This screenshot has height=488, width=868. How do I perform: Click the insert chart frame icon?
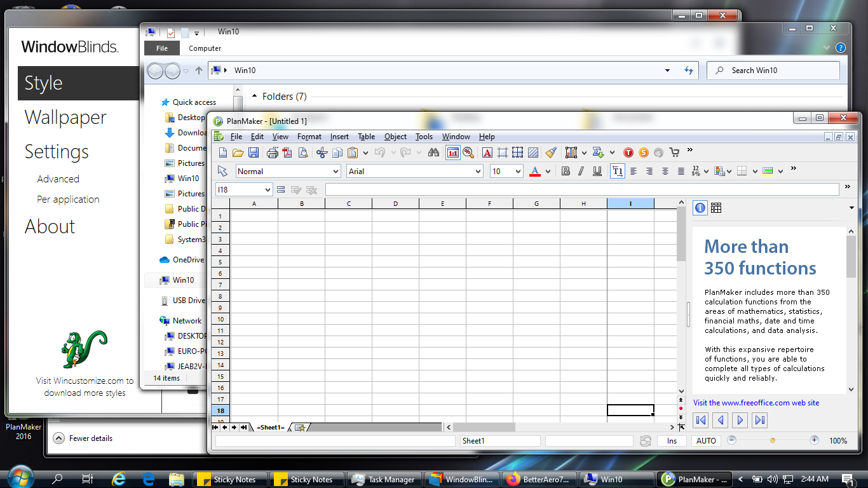coord(571,152)
